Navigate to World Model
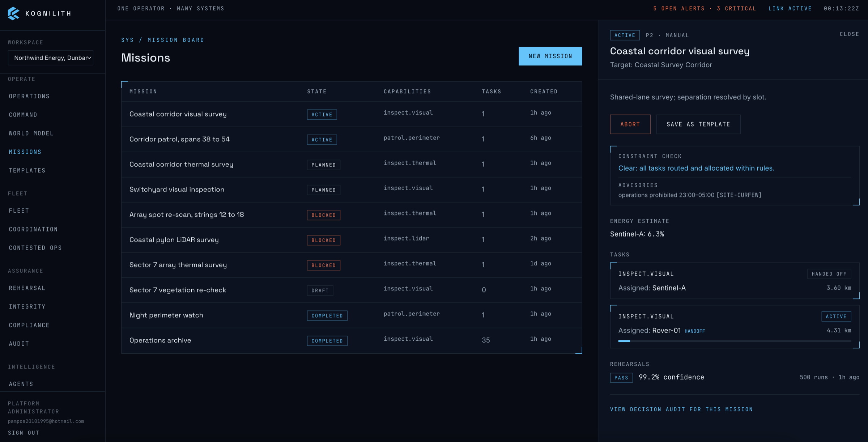 (x=31, y=133)
